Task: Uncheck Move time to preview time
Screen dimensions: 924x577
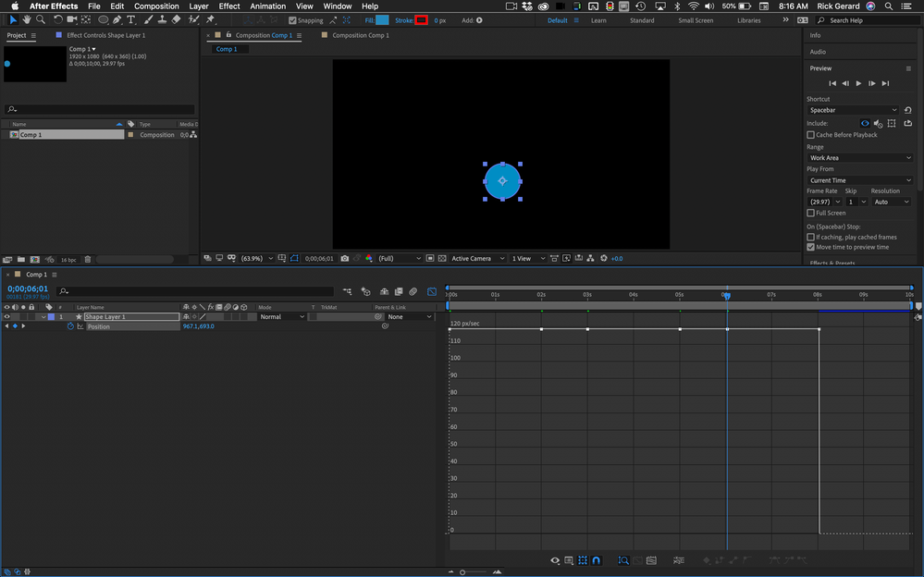Action: point(811,247)
